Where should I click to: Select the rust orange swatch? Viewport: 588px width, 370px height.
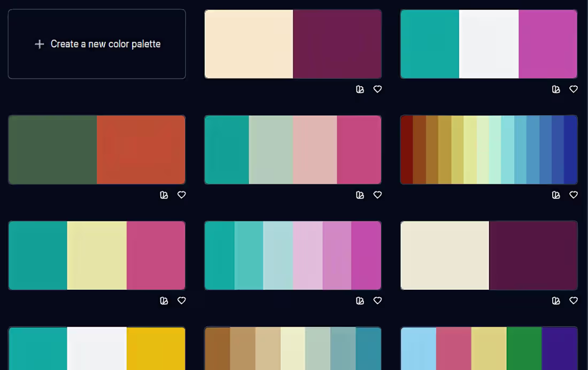click(141, 150)
